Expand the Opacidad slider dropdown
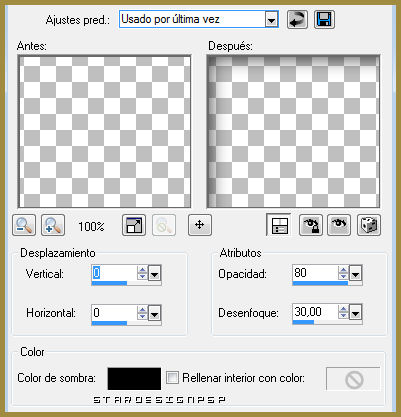401x417 pixels. (355, 274)
